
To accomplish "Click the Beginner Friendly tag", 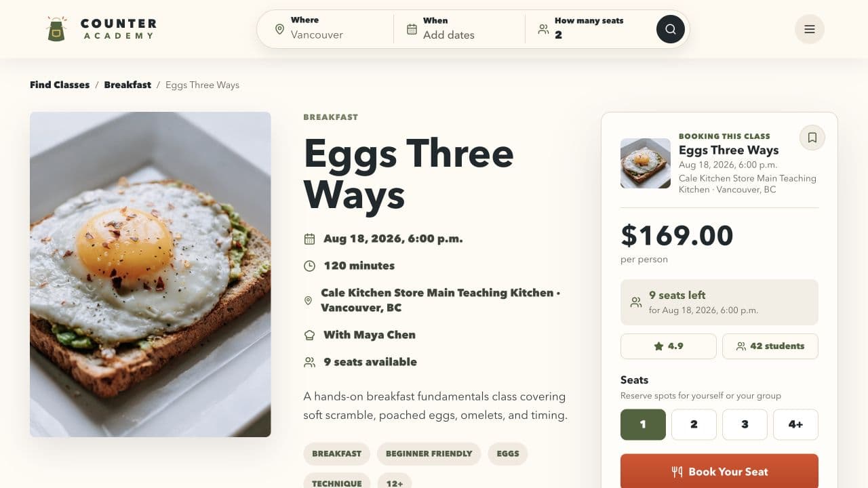I will pos(429,453).
